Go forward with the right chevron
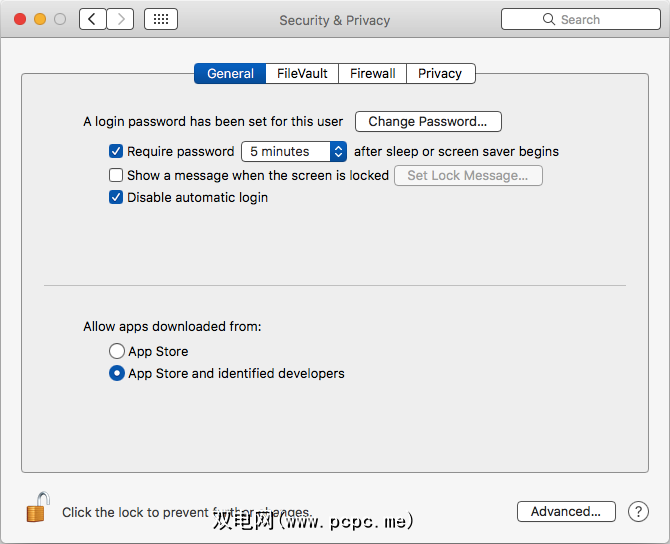Screen dimensions: 670x544 (120, 19)
